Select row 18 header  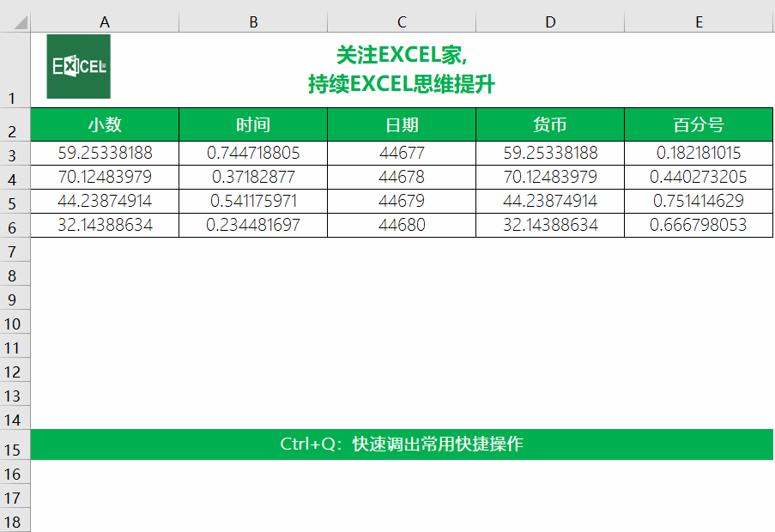15,520
